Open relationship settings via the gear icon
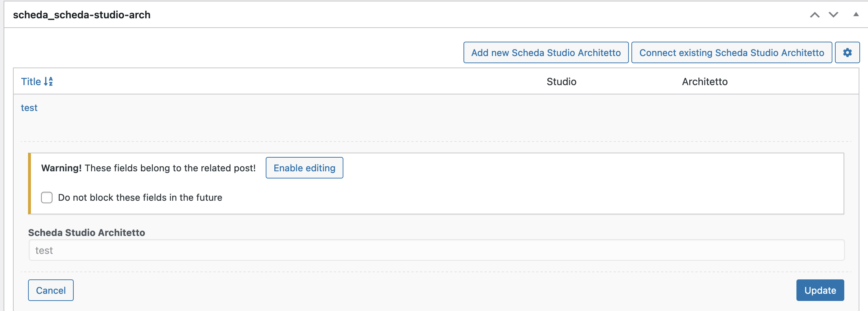Image resolution: width=868 pixels, height=311 pixels. (x=847, y=52)
